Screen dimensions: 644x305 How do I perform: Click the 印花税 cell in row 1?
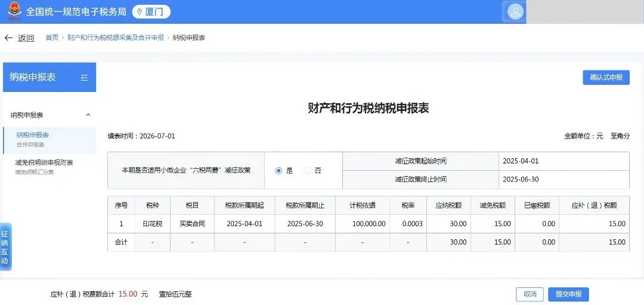[153, 224]
